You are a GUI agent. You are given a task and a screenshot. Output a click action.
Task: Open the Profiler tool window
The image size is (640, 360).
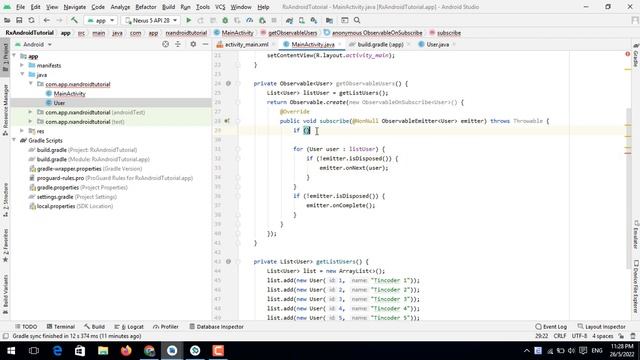pyautogui.click(x=166, y=327)
